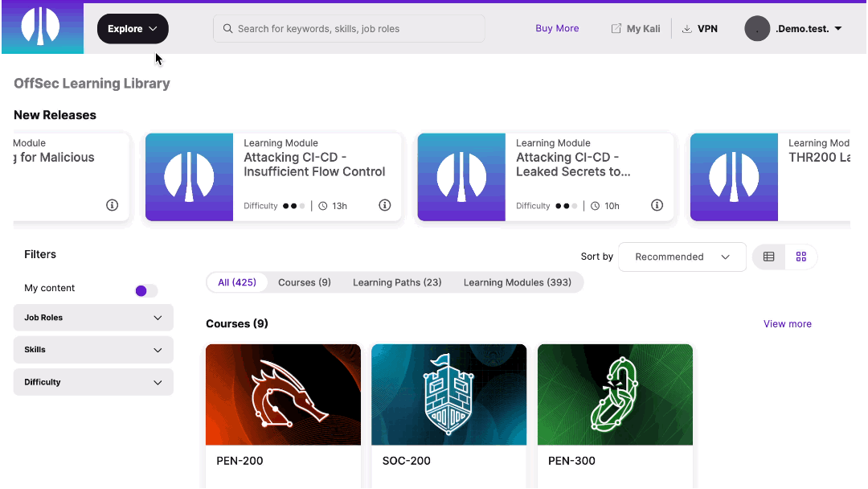Click the VPN download icon
Viewport: 868px width, 489px height.
tap(686, 28)
